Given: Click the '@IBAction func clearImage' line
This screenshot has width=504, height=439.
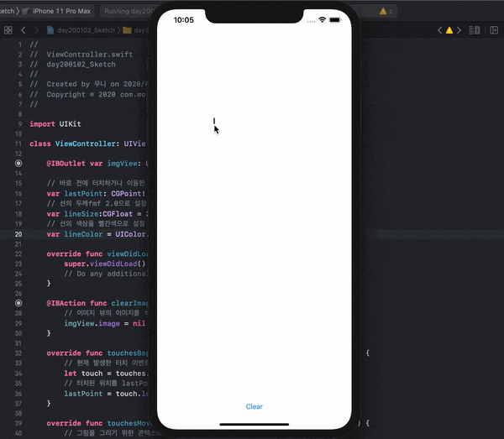Looking at the screenshot, I should point(97,303).
